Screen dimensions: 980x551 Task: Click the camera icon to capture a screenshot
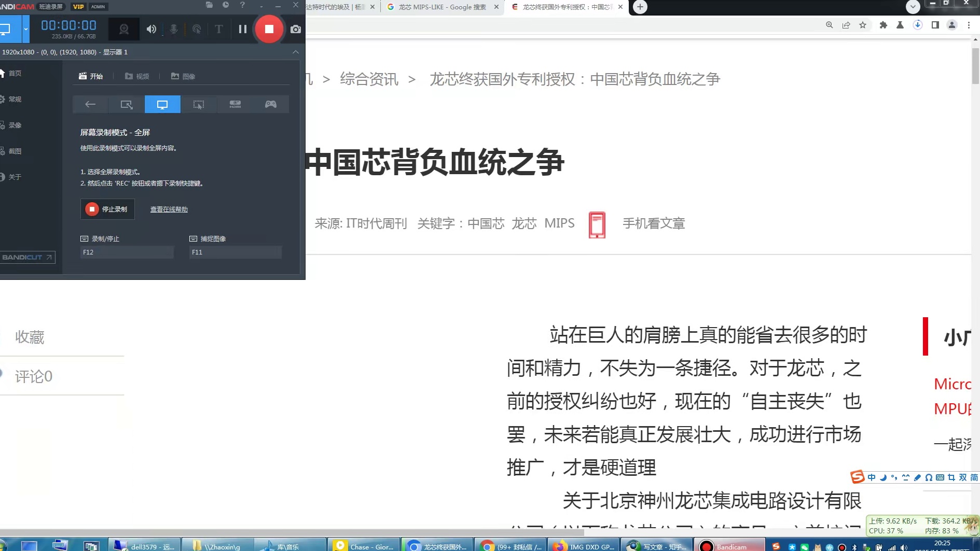296,30
